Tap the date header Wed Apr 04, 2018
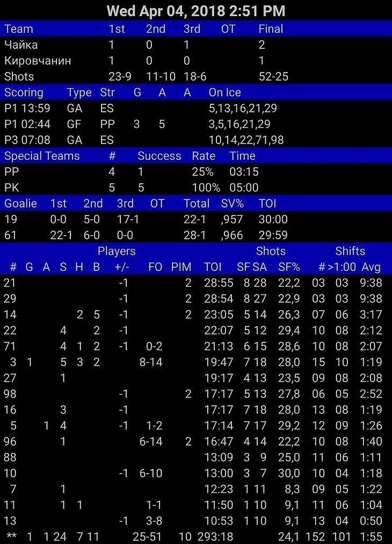 (x=196, y=11)
